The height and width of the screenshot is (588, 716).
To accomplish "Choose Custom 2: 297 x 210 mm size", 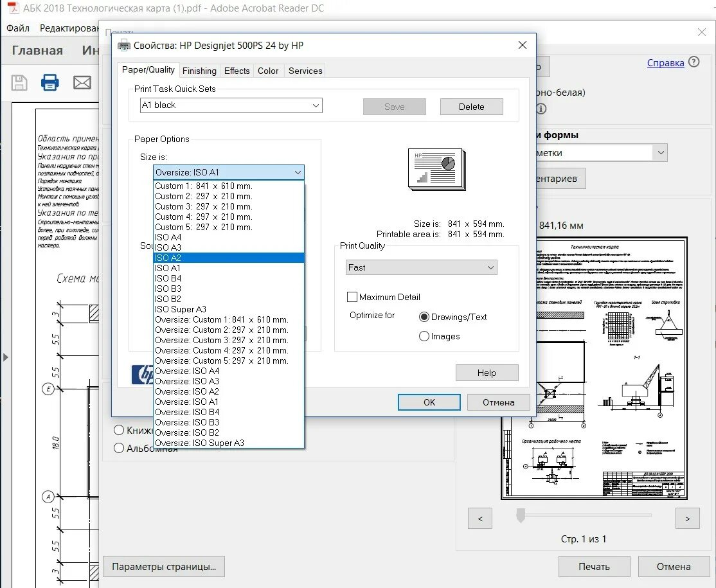I will tap(229, 196).
